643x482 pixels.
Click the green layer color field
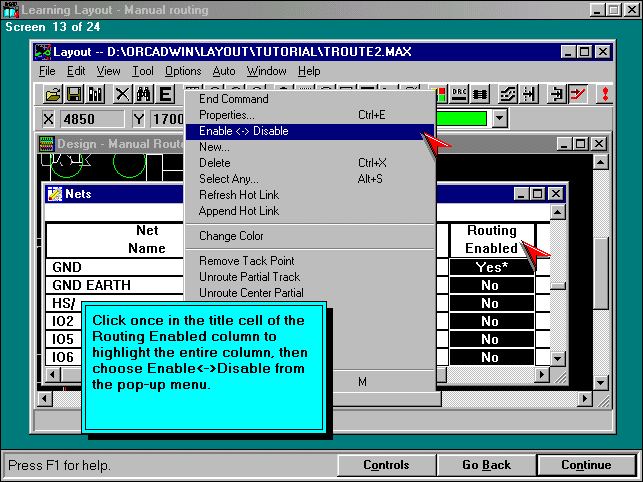(x=462, y=118)
